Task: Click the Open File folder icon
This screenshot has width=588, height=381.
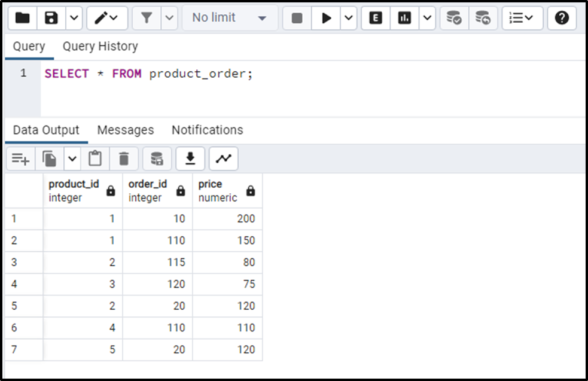Action: (22, 18)
